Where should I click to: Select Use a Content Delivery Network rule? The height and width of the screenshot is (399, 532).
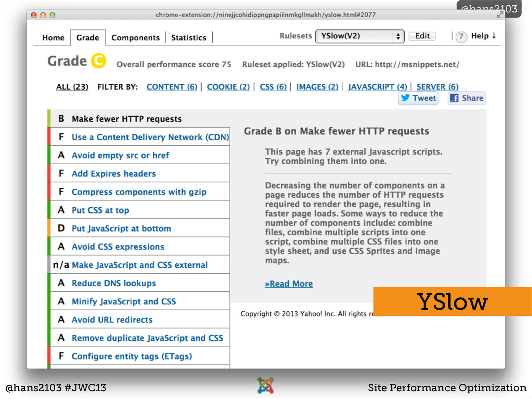(139, 137)
